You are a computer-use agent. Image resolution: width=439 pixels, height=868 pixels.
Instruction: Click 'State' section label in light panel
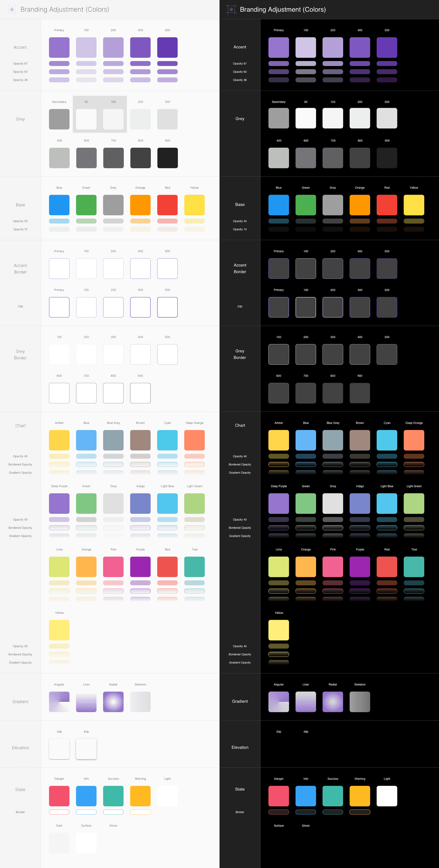pos(20,789)
